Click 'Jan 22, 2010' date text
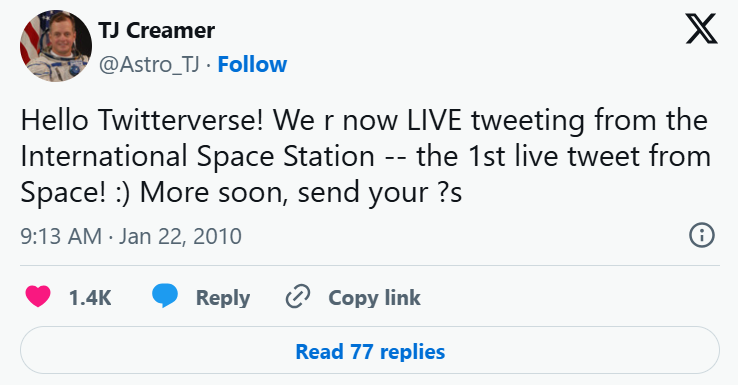 coord(180,236)
